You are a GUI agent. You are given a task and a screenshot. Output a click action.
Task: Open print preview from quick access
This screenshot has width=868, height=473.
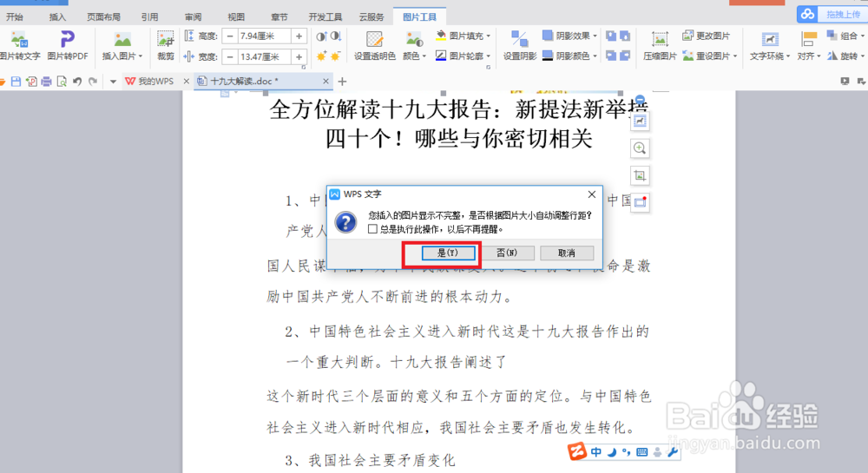[x=62, y=82]
